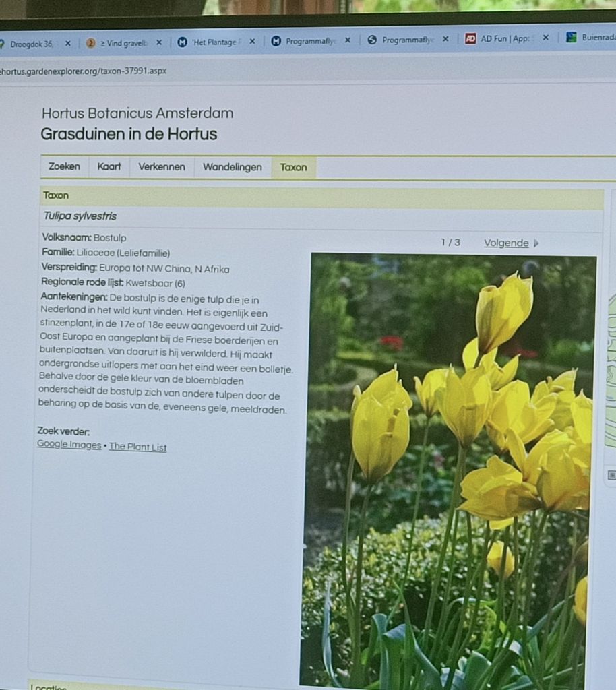The height and width of the screenshot is (690, 616).
Task: Click the Droogdok 36 tab favicon
Action: 2,44
